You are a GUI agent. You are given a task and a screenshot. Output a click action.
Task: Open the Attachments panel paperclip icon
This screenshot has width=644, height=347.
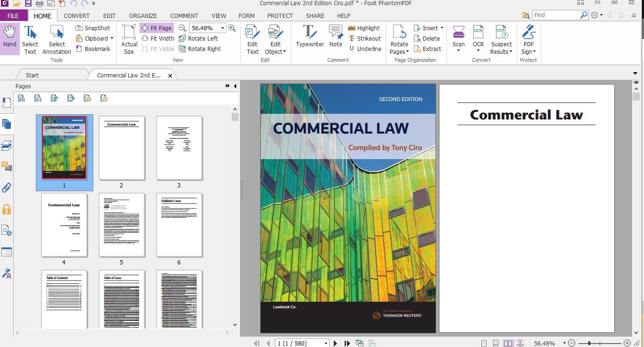point(7,188)
